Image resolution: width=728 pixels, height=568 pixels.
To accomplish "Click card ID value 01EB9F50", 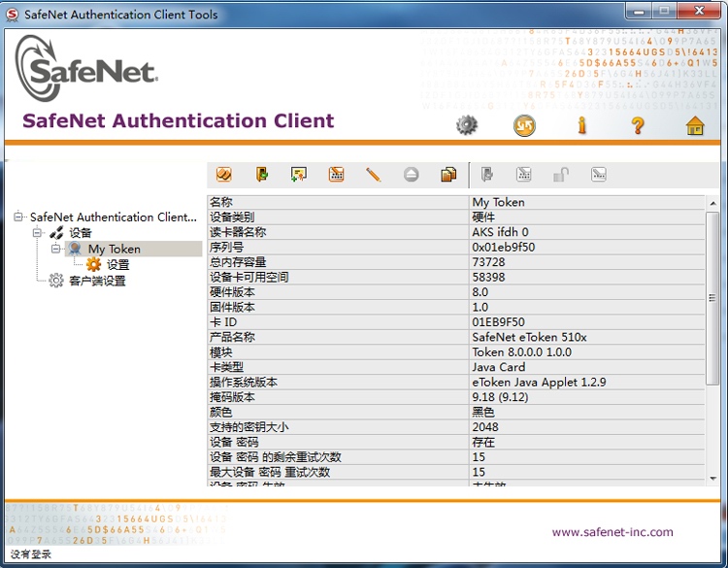I will 498,321.
